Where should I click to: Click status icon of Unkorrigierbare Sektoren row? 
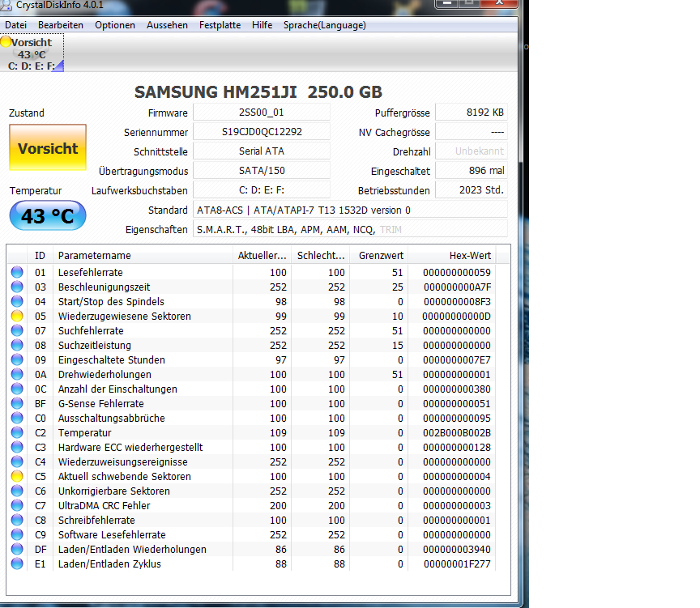pyautogui.click(x=17, y=491)
